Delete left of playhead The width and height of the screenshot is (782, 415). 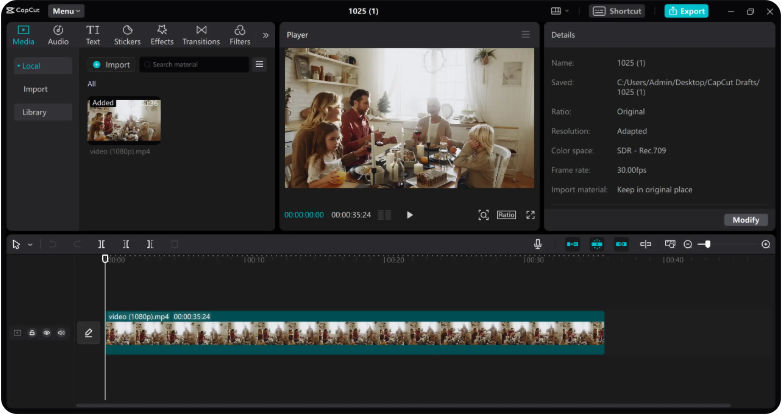(126, 244)
